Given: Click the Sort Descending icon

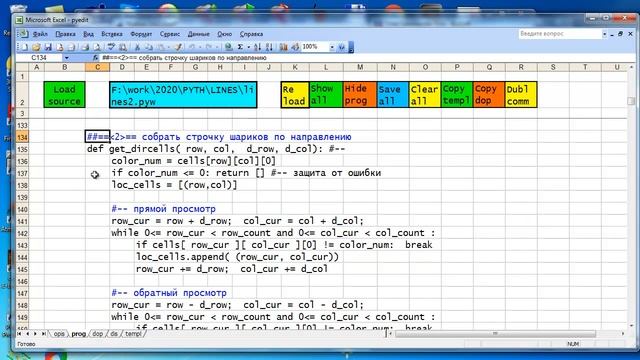Looking at the screenshot, I should [x=269, y=47].
